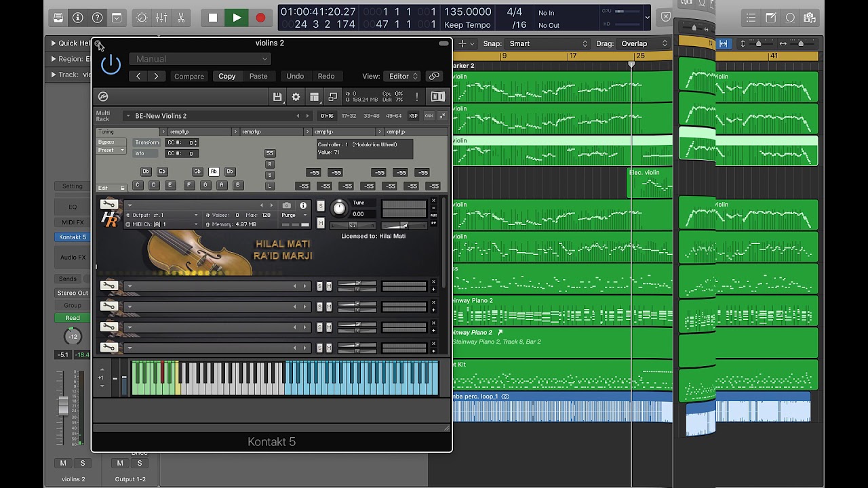Go to previous plug-in setting arrow
The height and width of the screenshot is (488, 868).
click(x=138, y=76)
